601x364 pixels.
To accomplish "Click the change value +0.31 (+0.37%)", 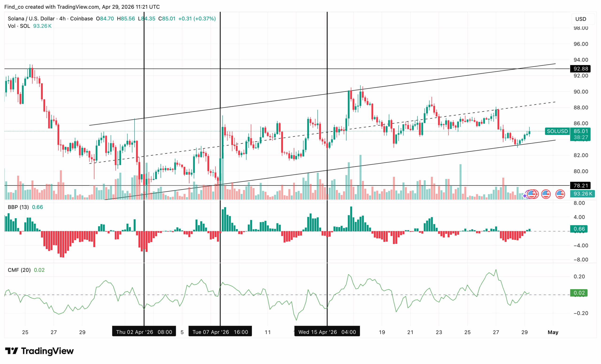I will [x=197, y=19].
